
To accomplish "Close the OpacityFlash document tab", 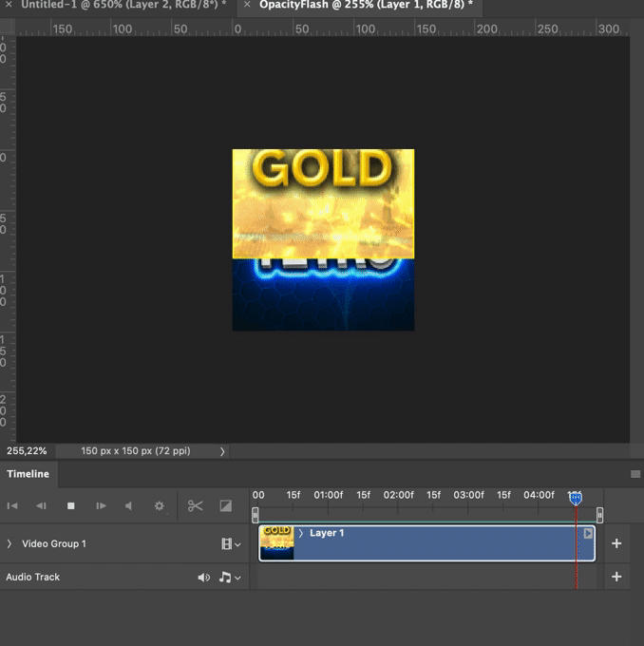I will coord(247,5).
